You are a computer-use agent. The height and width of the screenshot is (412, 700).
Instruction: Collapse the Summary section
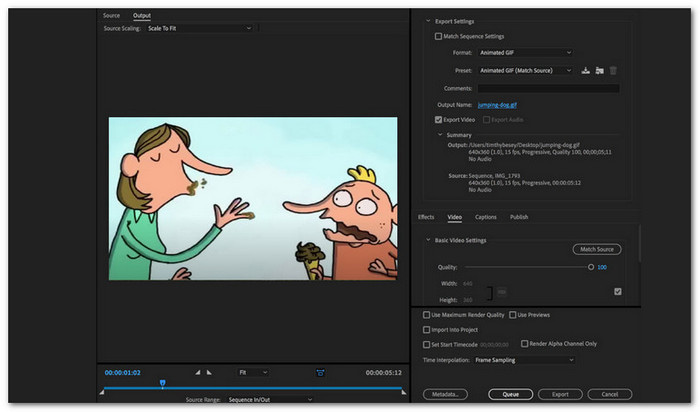(440, 134)
